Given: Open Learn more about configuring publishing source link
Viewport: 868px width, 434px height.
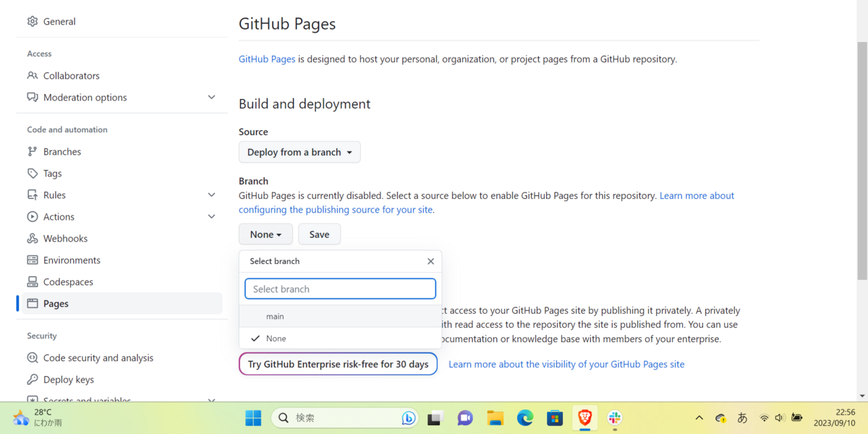Looking at the screenshot, I should pos(486,203).
